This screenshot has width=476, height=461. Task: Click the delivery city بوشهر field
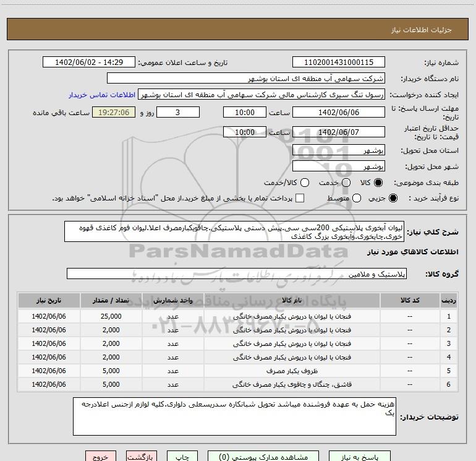(x=339, y=166)
